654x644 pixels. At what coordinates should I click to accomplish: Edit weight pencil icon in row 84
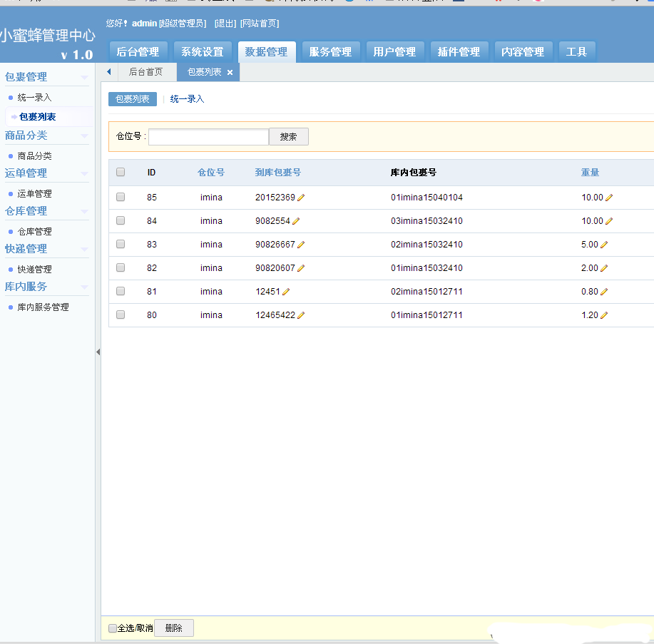609,221
